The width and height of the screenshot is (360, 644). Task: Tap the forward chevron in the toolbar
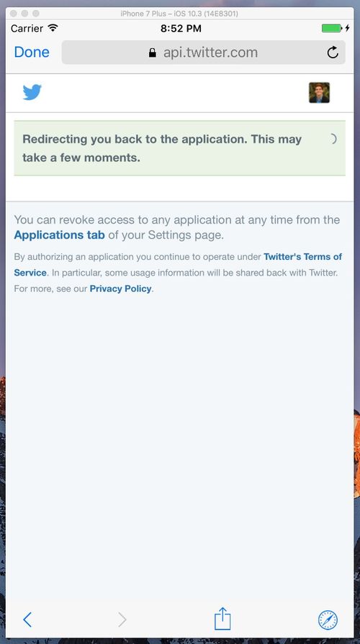[122, 620]
